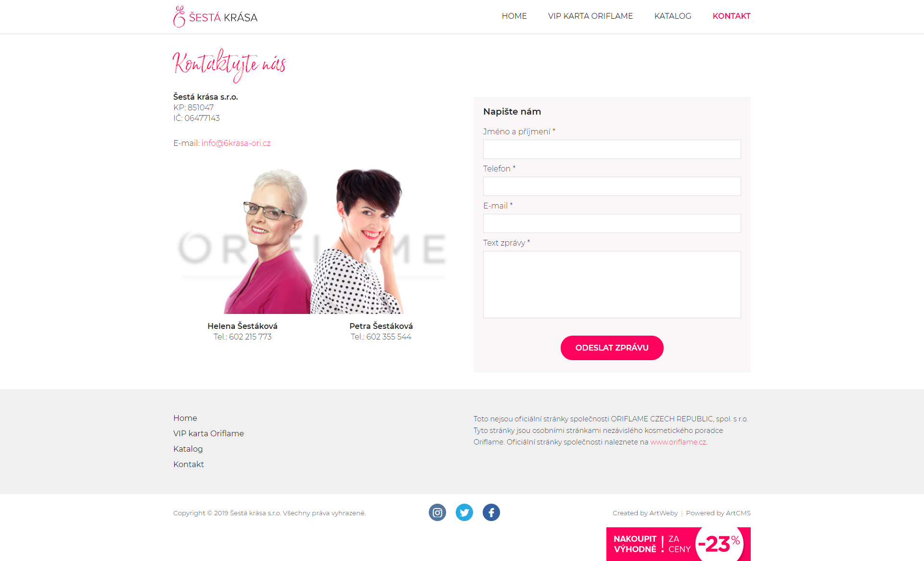Screen dimensions: 924x561
Task: Focus the E-mail input field
Action: (612, 223)
